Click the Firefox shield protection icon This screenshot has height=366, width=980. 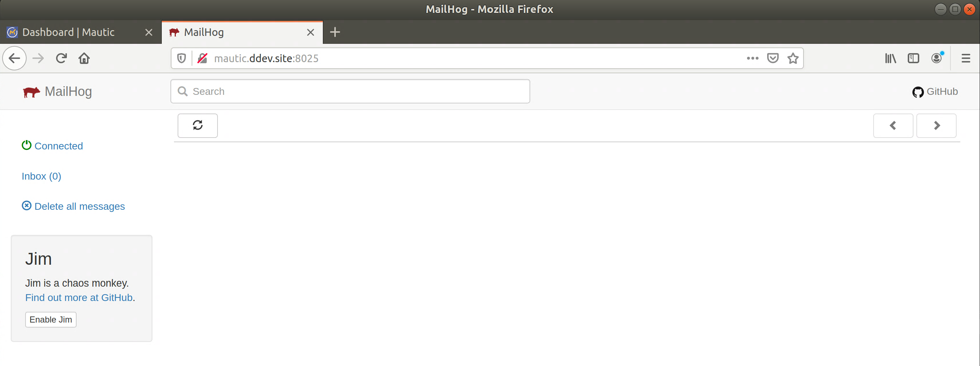(182, 58)
